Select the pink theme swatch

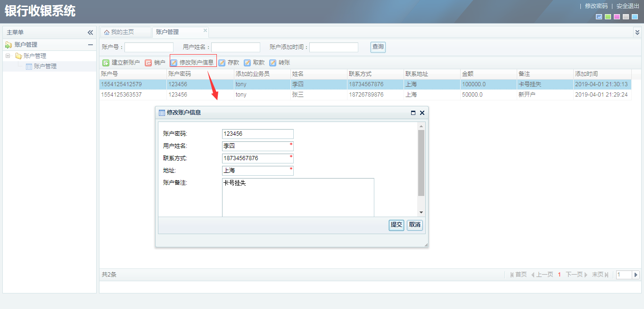(x=617, y=17)
